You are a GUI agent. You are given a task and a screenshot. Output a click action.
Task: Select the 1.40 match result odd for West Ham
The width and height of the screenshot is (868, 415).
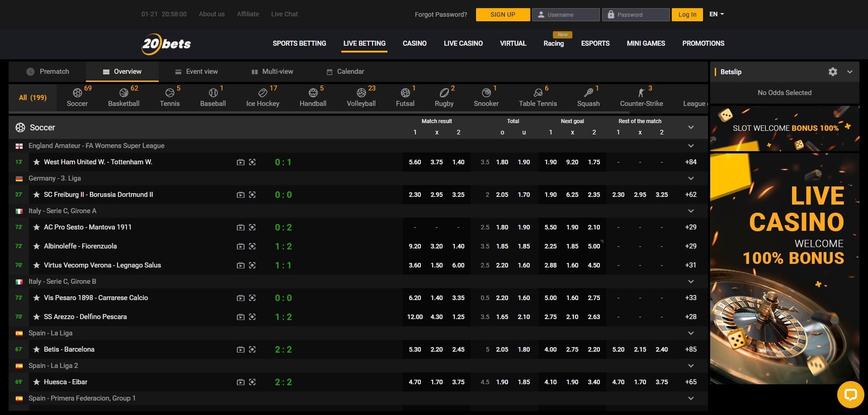458,162
